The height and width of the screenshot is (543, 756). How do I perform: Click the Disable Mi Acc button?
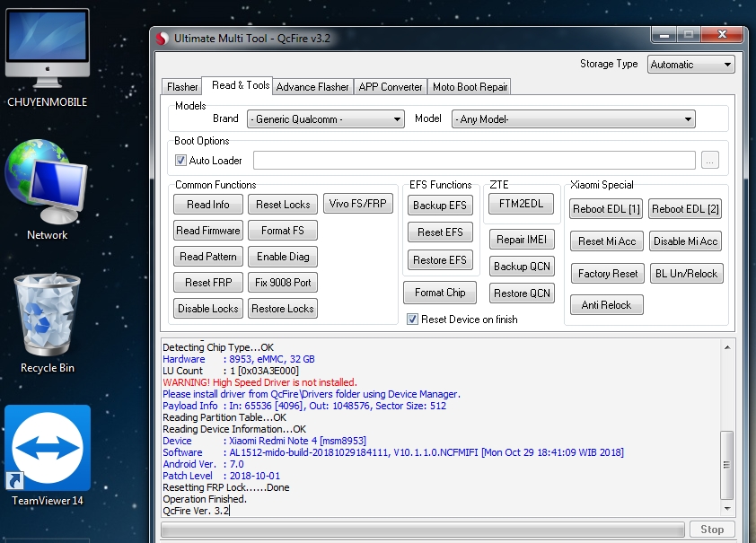coord(685,241)
